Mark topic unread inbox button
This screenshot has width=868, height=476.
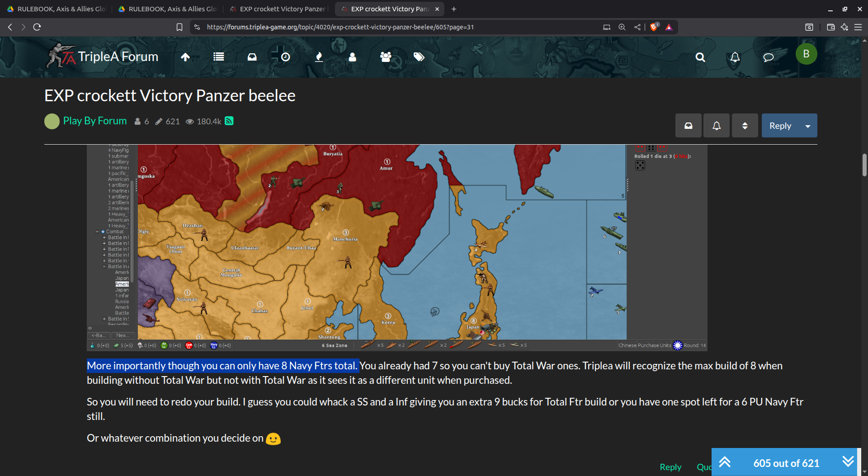click(x=688, y=126)
